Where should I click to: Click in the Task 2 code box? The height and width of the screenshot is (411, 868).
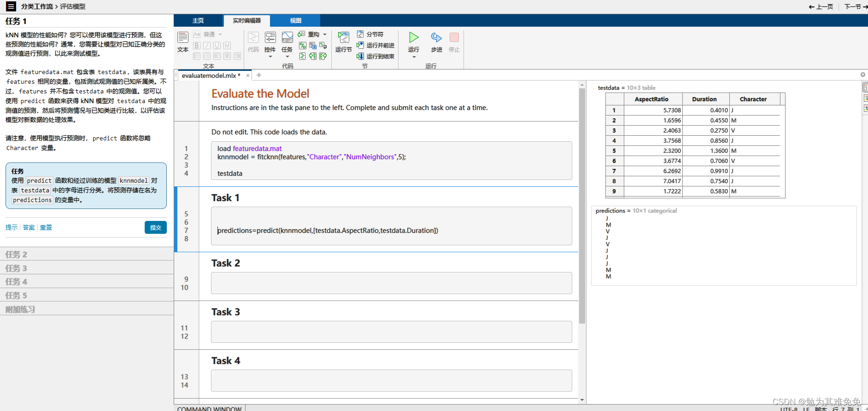pos(391,283)
